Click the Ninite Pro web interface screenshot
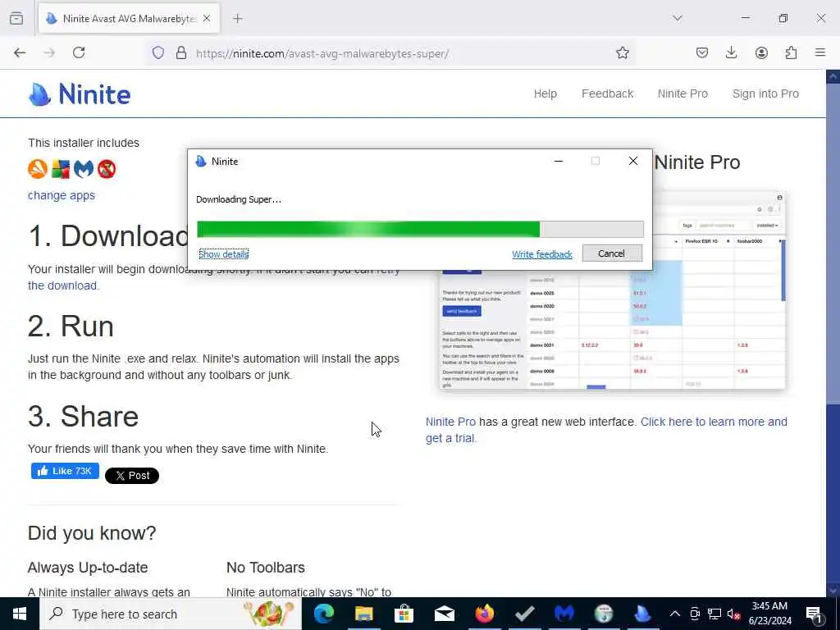Screen dimensions: 840x630 tap(612, 291)
